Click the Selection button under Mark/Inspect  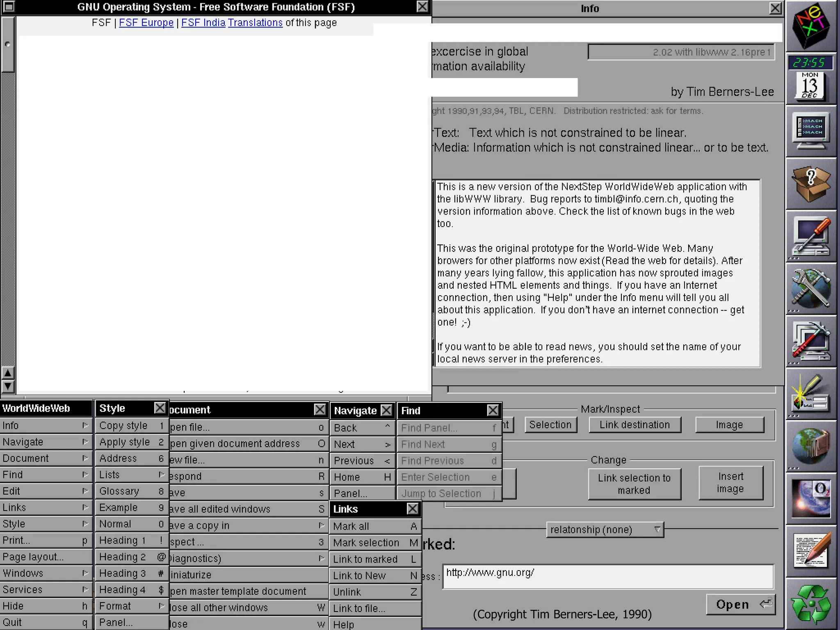point(550,425)
